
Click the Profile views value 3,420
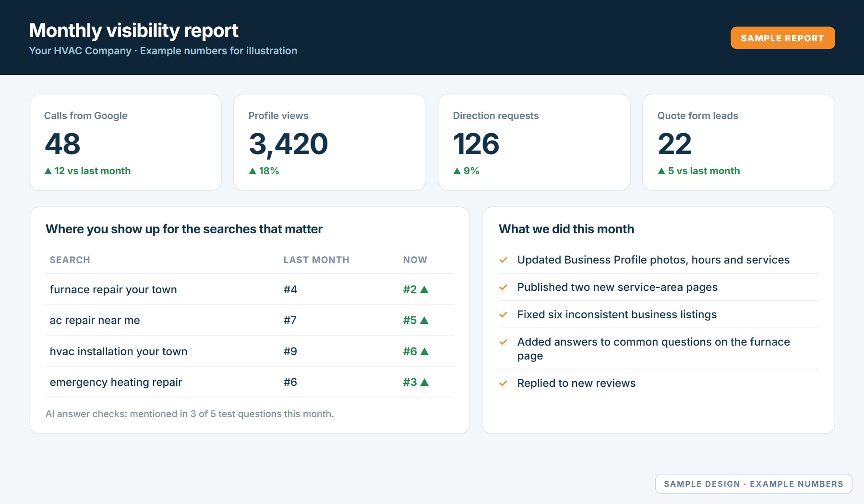pos(288,144)
